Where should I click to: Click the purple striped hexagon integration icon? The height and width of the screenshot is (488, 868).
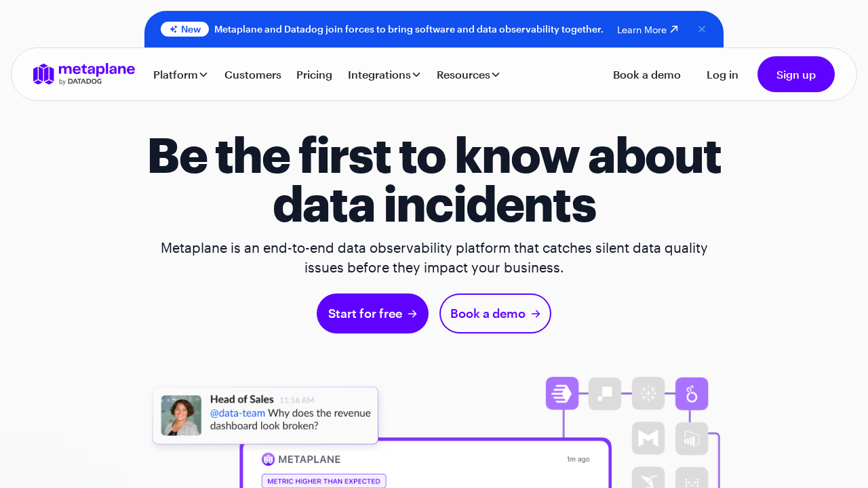pos(561,394)
